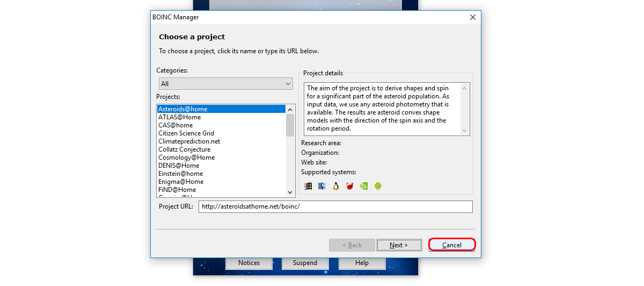Click the FreeBSD devil supported system icon

click(350, 186)
